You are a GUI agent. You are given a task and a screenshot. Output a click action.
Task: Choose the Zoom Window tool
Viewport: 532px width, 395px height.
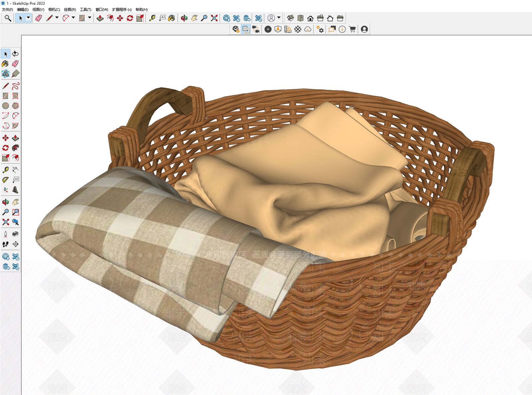(15, 212)
